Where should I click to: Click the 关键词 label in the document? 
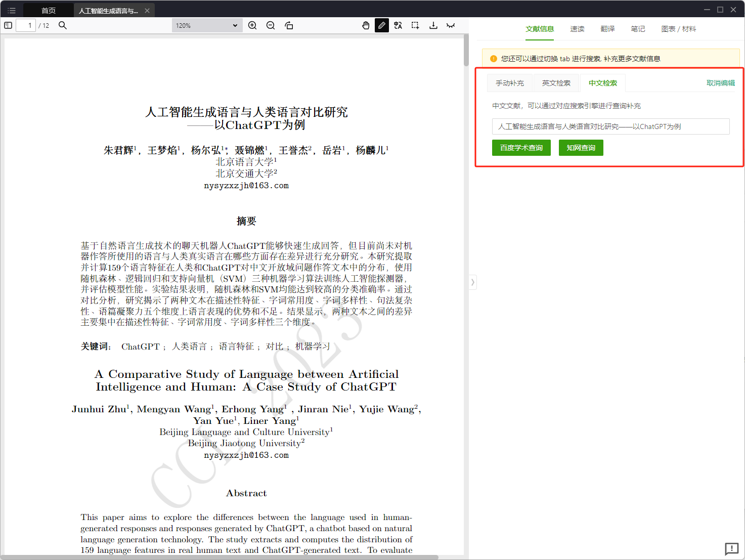(x=96, y=347)
